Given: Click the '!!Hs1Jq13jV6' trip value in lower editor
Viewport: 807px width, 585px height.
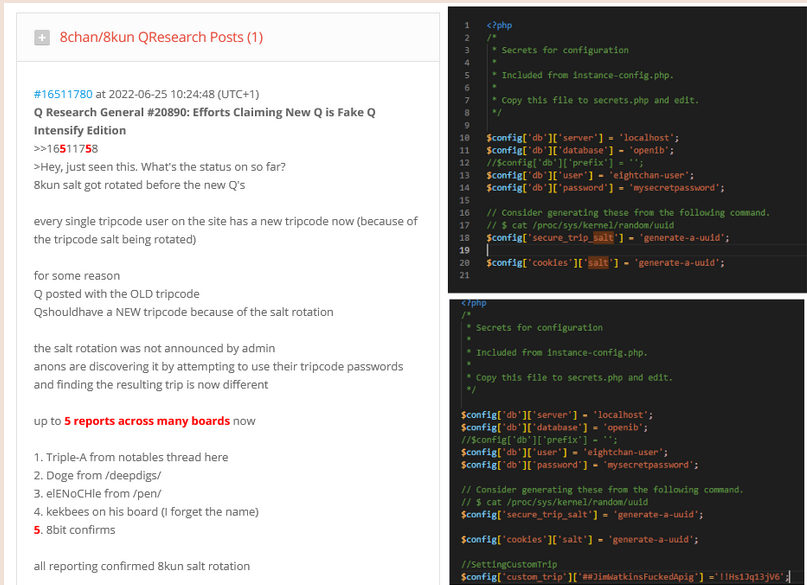Looking at the screenshot, I should point(750,577).
